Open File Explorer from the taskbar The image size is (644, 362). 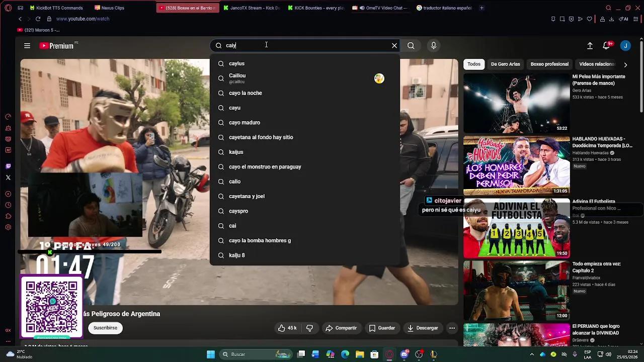point(360,354)
